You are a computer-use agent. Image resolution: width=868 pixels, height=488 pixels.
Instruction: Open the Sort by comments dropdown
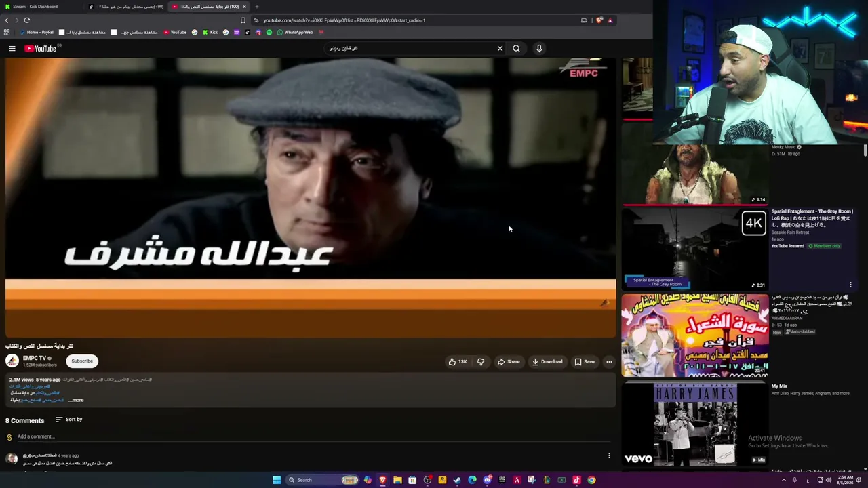tap(68, 420)
